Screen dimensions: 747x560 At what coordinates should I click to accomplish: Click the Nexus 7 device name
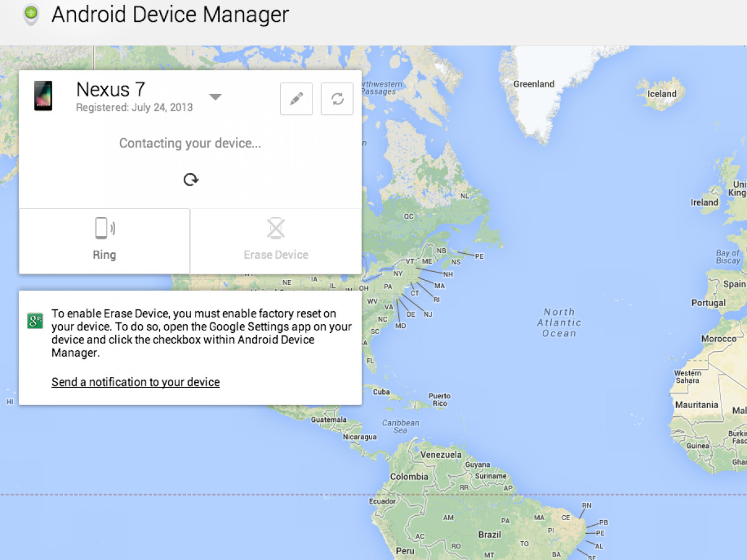point(110,89)
